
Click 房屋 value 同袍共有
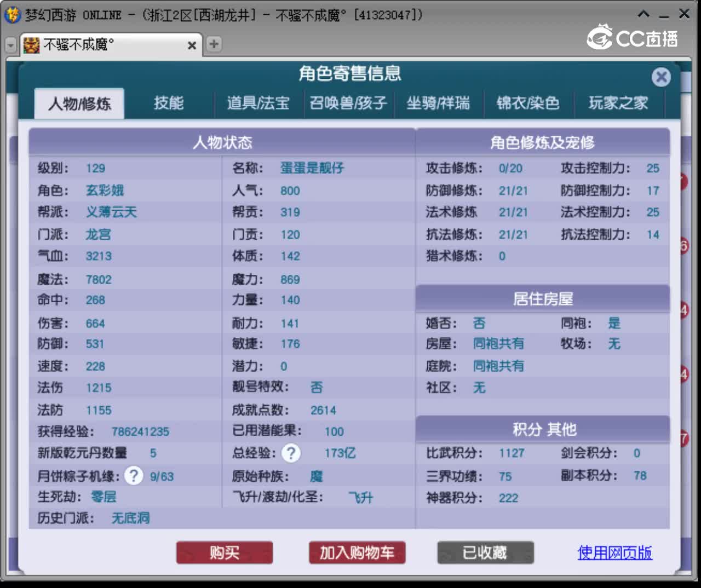click(x=498, y=344)
